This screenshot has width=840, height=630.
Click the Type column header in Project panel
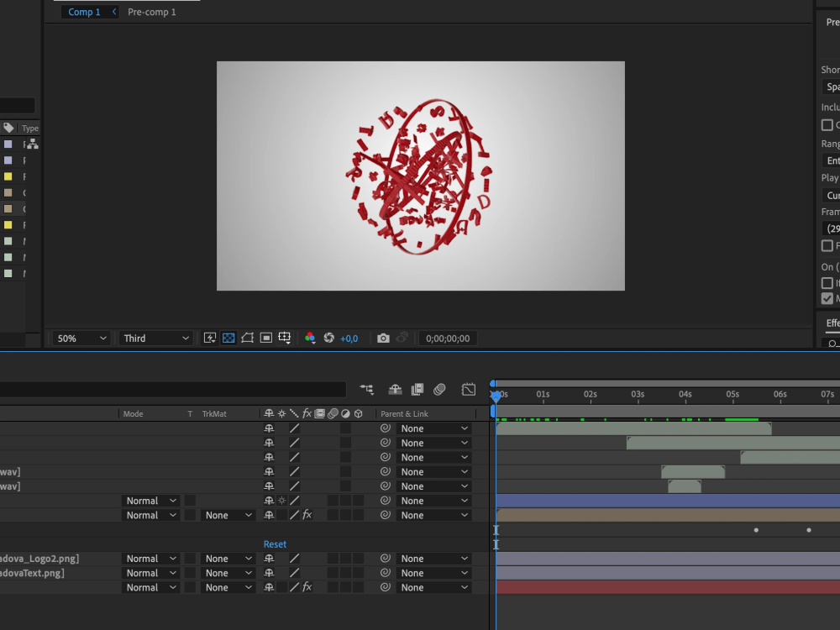click(30, 128)
